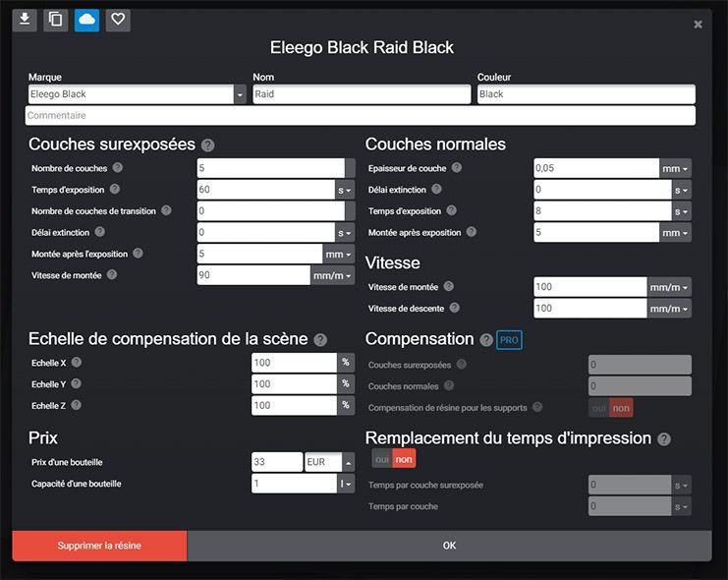Screen dimensions: 728x580
Task: Show help for Vitesse section Vitesse de montée
Action: 449,287
